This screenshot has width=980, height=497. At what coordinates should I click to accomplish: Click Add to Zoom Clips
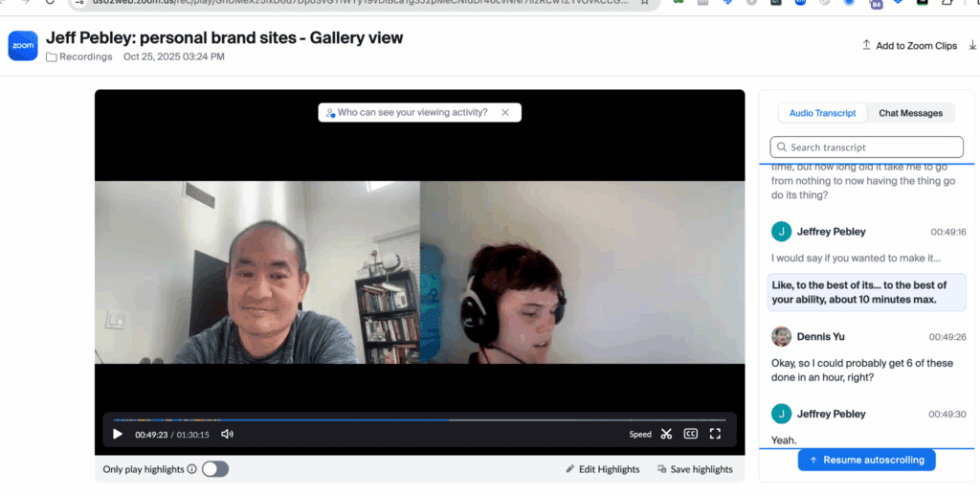[909, 46]
